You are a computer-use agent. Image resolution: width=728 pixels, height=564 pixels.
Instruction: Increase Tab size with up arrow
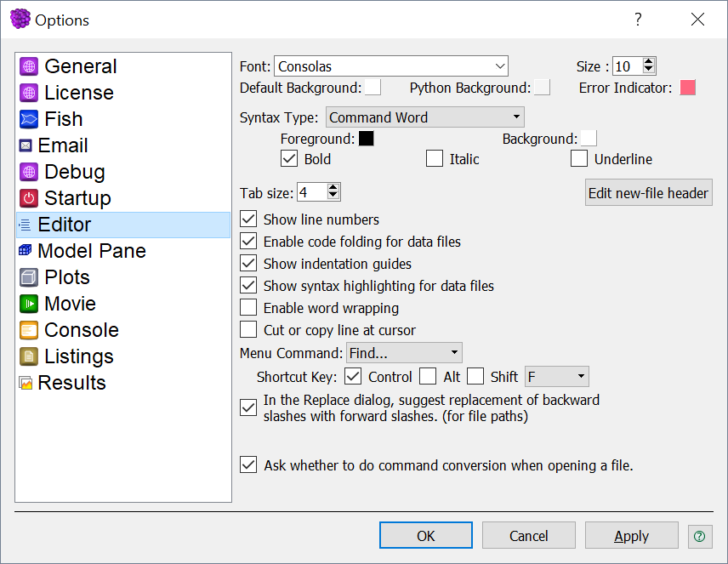click(x=333, y=188)
